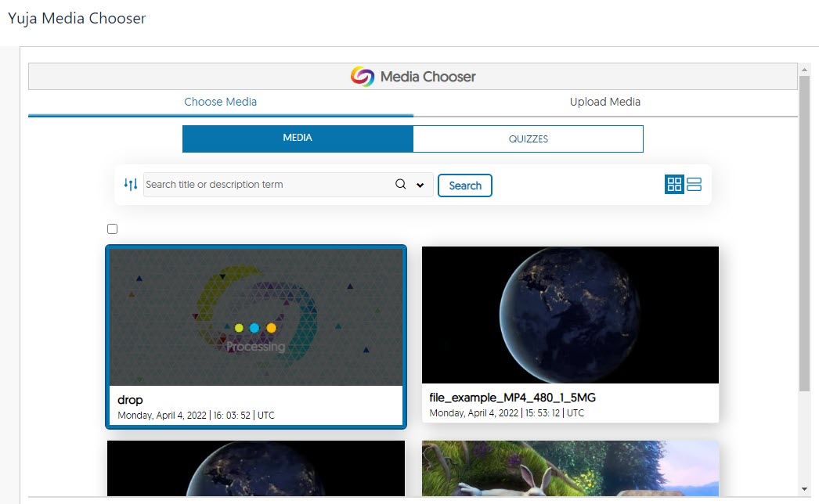Click the date 'Monday, April 4, 2022 | 15: 53: 12 | UTC'
Image resolution: width=819 pixels, height=504 pixels.
tap(507, 412)
